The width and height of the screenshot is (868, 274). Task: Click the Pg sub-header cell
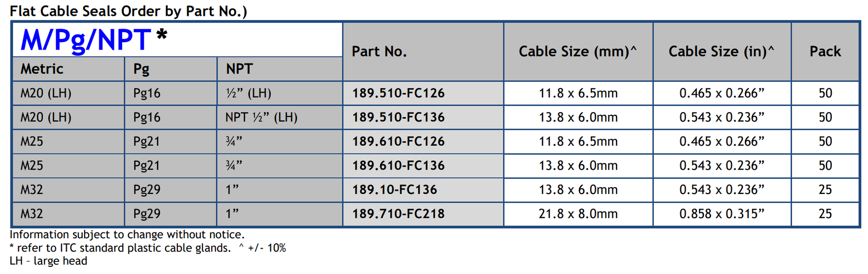(x=141, y=69)
